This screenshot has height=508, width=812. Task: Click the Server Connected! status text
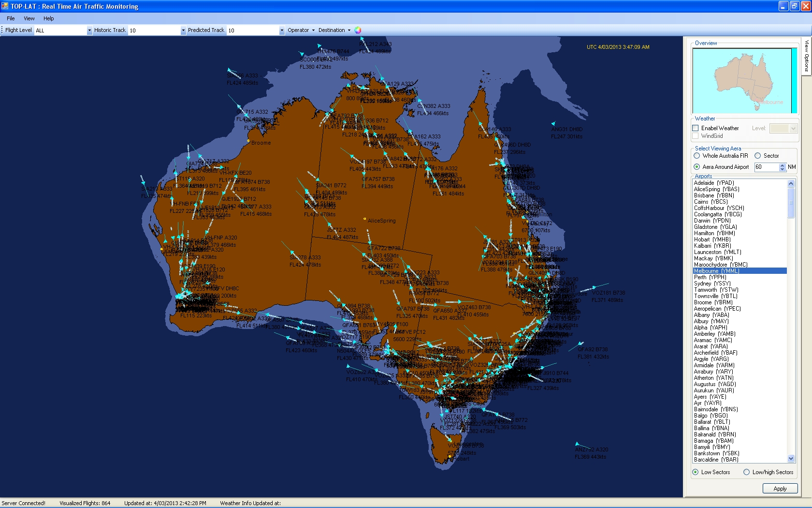tap(23, 503)
